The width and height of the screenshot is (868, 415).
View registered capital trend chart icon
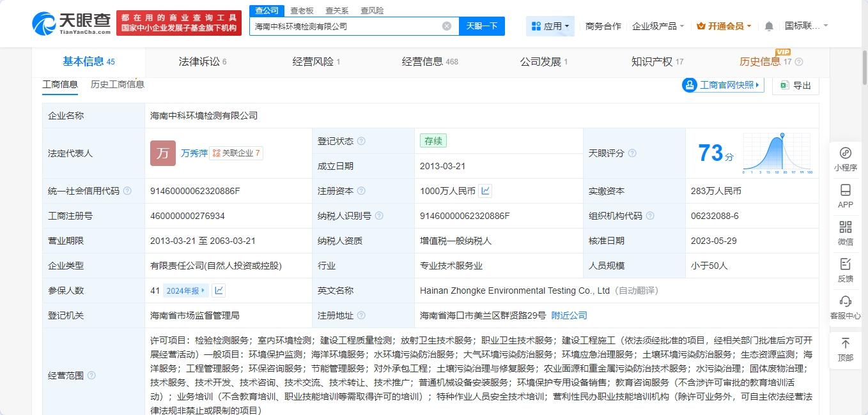pyautogui.click(x=486, y=191)
